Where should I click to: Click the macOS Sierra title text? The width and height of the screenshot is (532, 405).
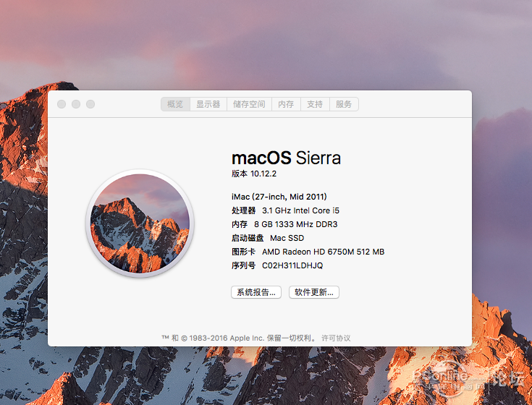(x=286, y=158)
